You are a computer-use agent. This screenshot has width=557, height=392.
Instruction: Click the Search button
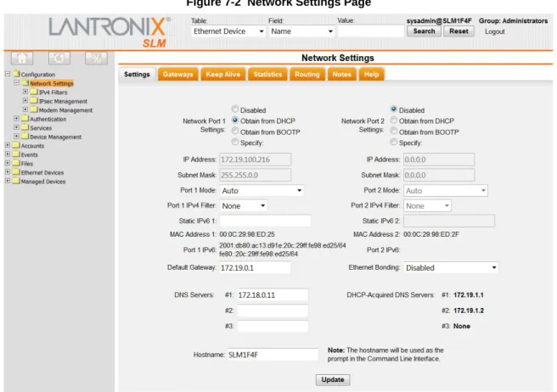tap(424, 31)
